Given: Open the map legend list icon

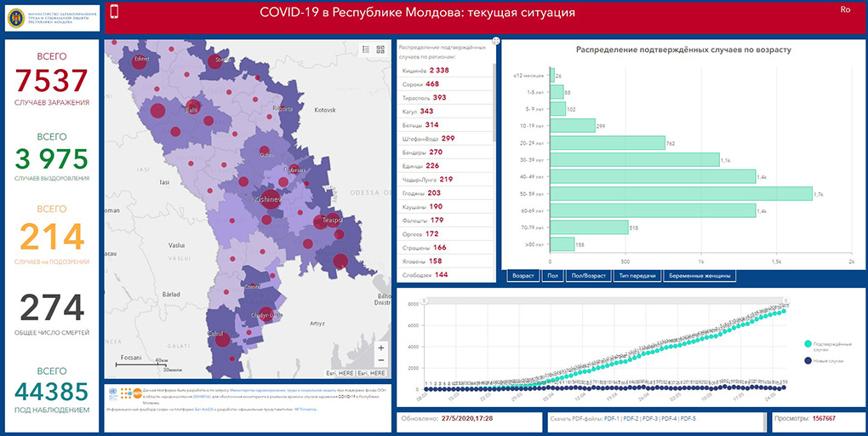Looking at the screenshot, I should pos(366,49).
